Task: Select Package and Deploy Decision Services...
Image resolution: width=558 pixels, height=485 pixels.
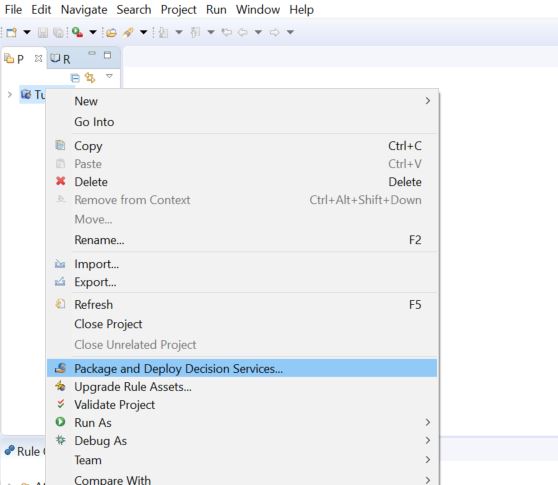Action: pos(242,368)
